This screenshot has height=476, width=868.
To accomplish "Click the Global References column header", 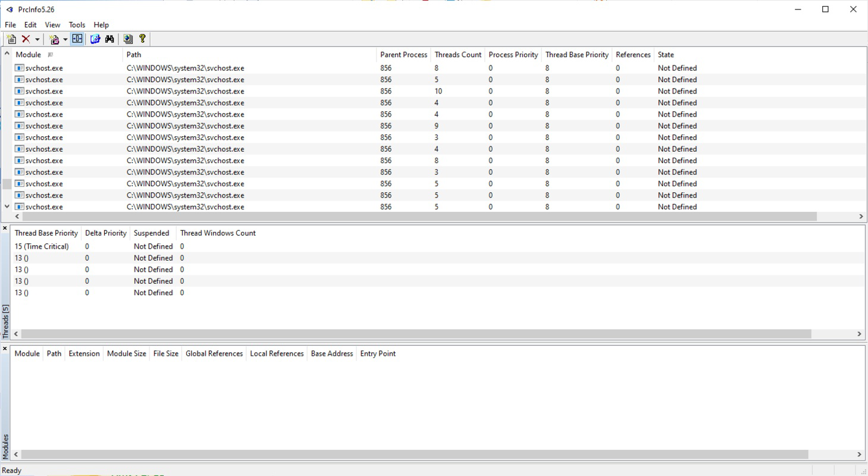I will 214,353.
